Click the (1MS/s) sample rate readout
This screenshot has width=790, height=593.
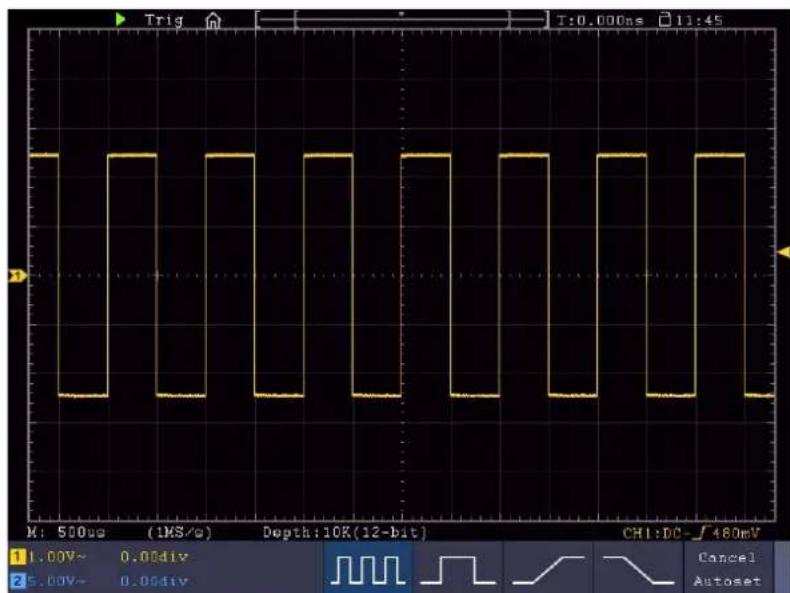(180, 532)
